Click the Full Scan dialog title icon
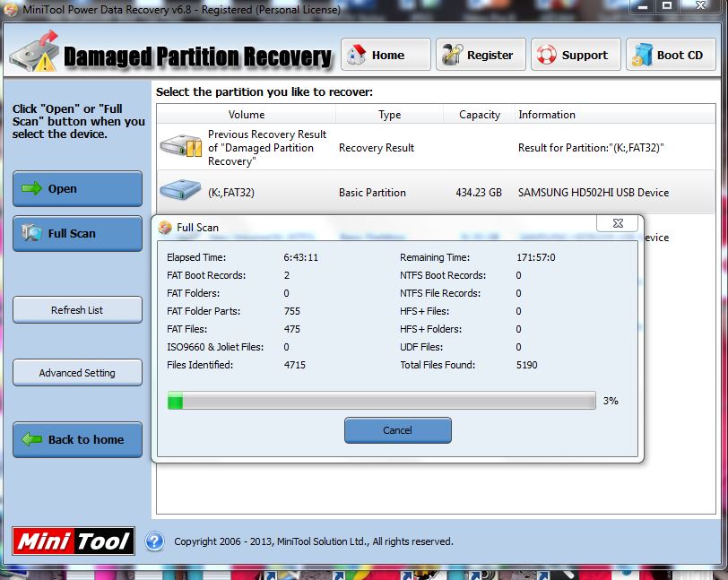Screen dimensions: 728x580 [x=165, y=228]
